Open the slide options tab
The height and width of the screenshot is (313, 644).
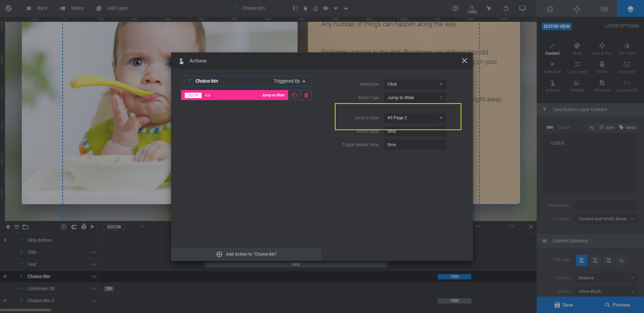[x=604, y=9]
